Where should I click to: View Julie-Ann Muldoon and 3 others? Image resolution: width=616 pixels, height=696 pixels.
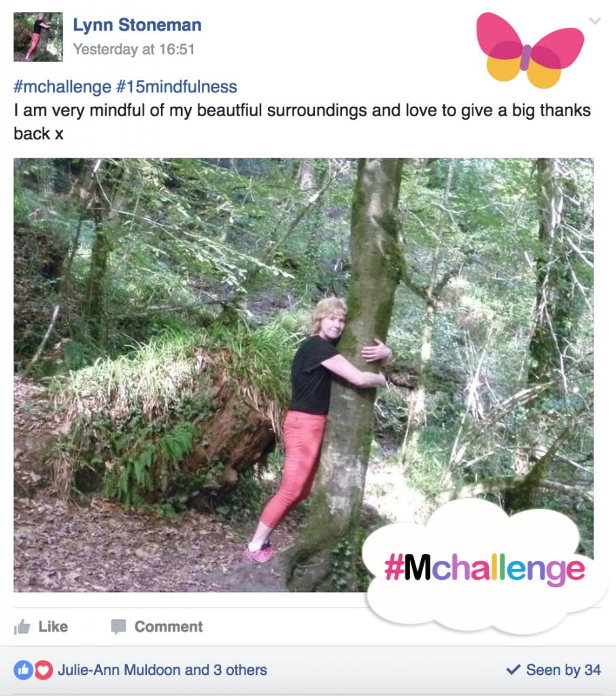162,669
